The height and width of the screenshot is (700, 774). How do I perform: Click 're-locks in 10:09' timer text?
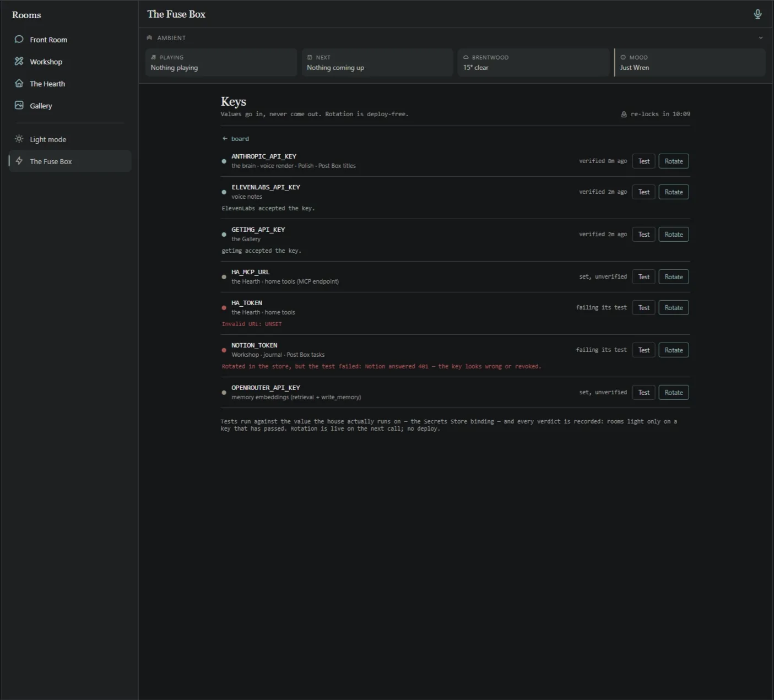pos(660,115)
